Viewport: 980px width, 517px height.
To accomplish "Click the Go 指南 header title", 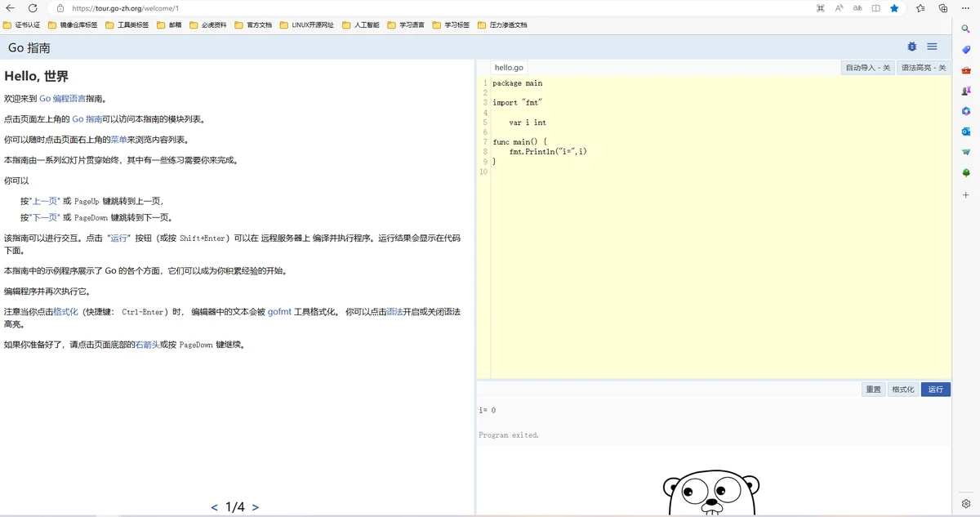I will (x=29, y=48).
